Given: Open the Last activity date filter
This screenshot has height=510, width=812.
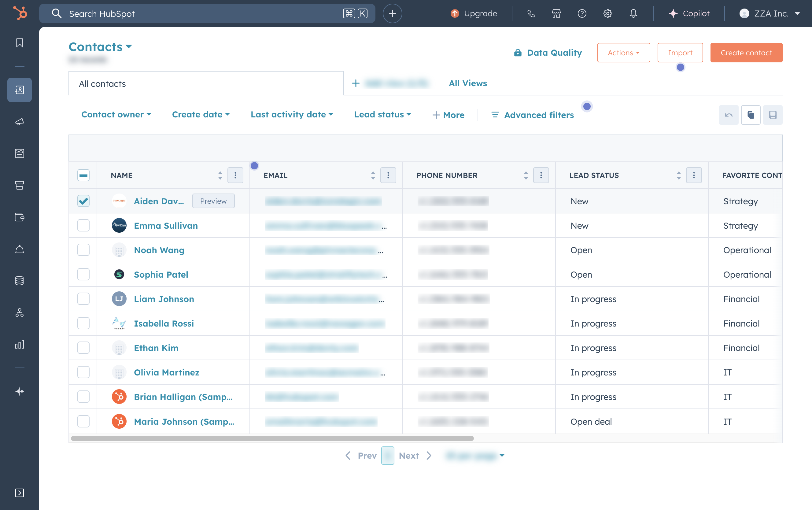Looking at the screenshot, I should pos(292,115).
